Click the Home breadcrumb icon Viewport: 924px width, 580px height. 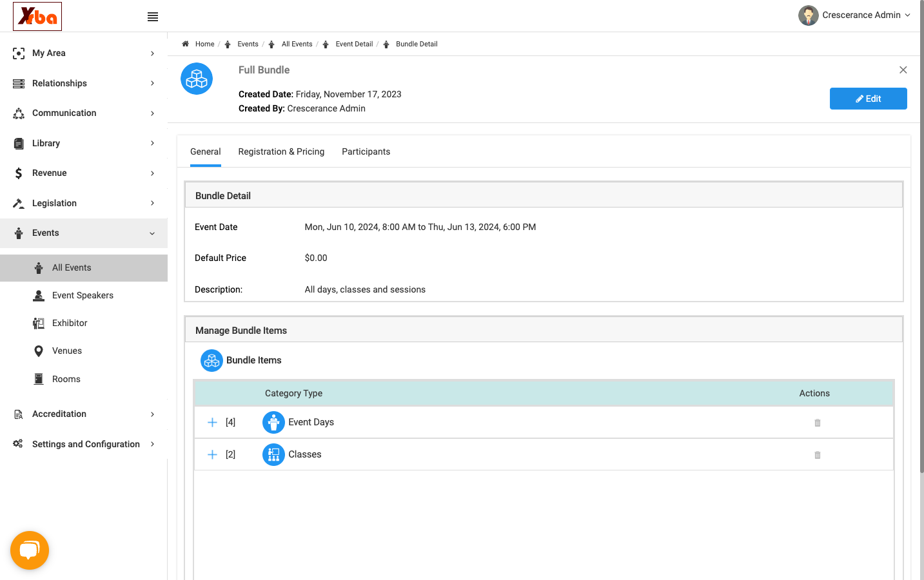coord(185,44)
